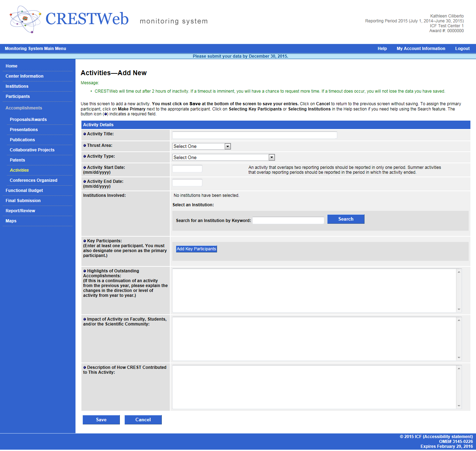476x451 pixels.
Task: Click the "ICF Test Center 1" text
Action: 447,26
